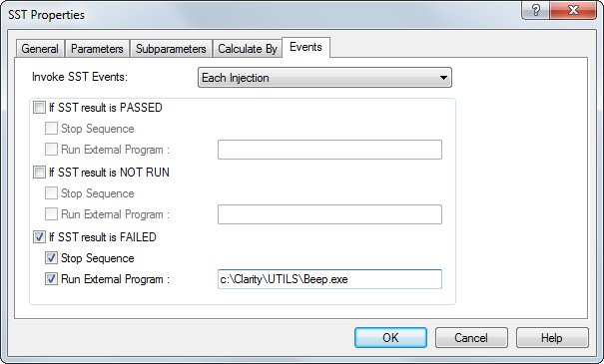This screenshot has height=364, width=604.
Task: Open the Subparameters tab
Action: [x=171, y=49]
